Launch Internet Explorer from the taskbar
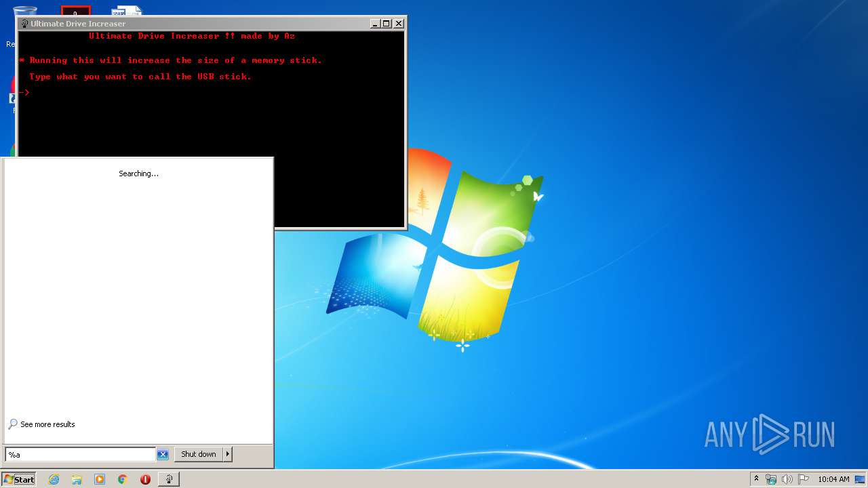Image resolution: width=868 pixels, height=488 pixels. pos(54,479)
